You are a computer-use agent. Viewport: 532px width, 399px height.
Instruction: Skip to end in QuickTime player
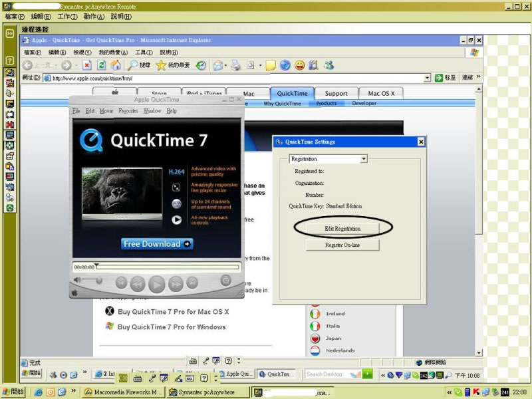(x=192, y=283)
